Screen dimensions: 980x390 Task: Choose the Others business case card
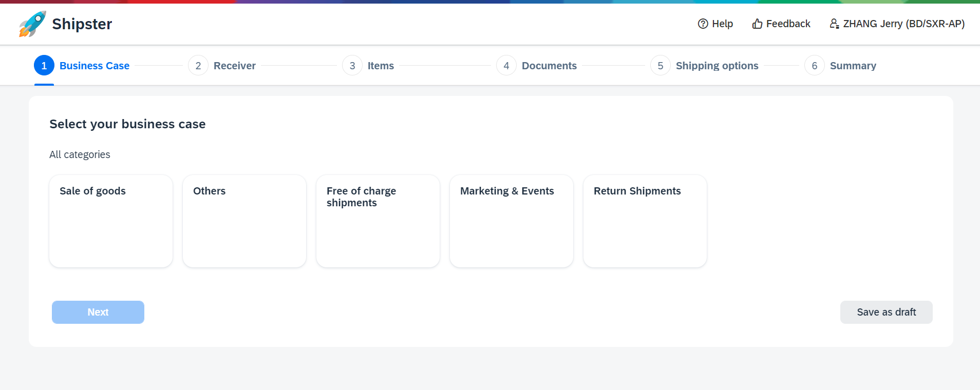[x=244, y=221]
